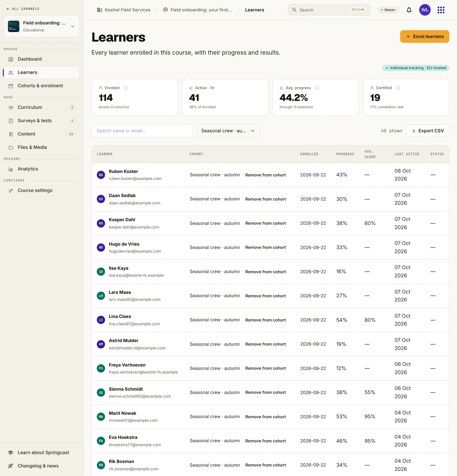Viewport: 457px width, 476px height.
Task: Open Cohorts & enrolment
Action: point(42,86)
